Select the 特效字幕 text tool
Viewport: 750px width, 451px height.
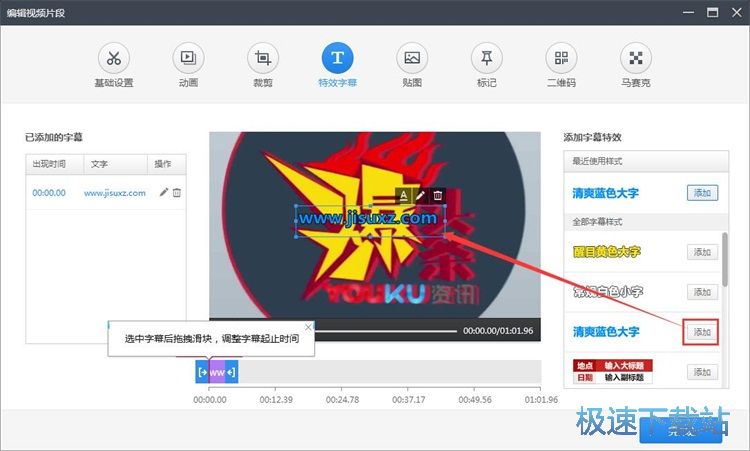point(338,66)
